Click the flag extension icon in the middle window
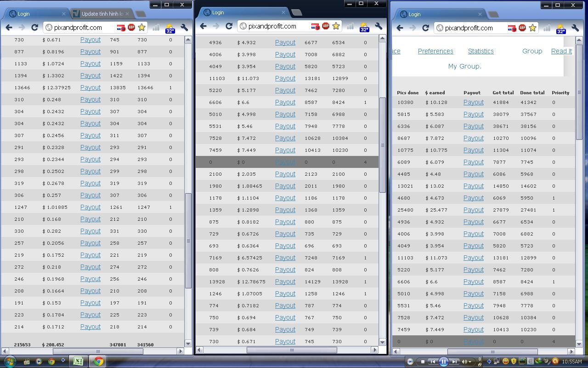 tap(315, 26)
